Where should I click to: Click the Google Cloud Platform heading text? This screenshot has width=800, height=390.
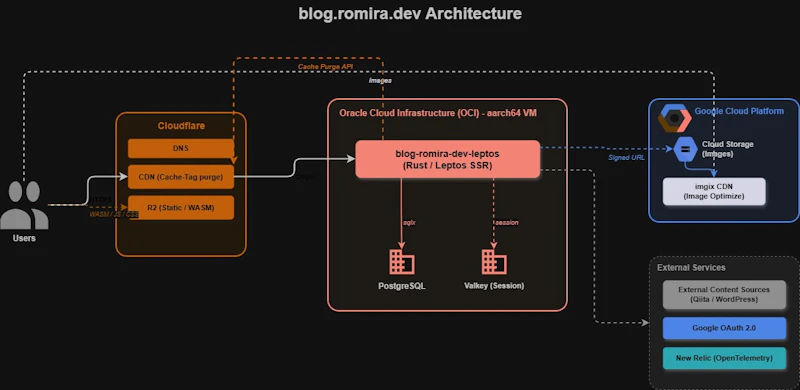click(739, 111)
